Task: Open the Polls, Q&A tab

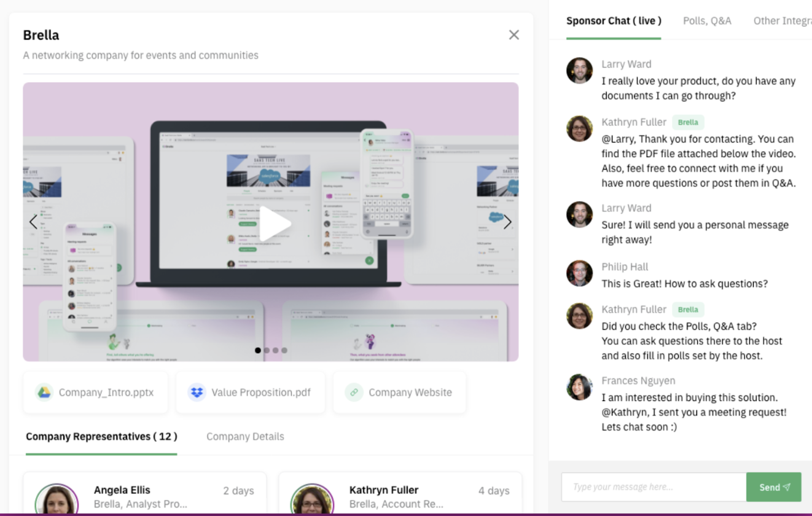Action: tap(707, 21)
